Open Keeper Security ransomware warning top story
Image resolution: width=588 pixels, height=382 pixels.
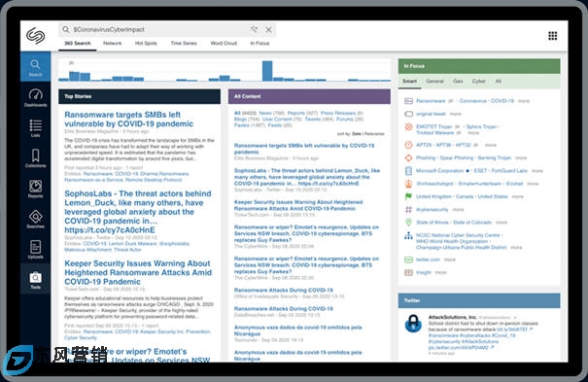tap(138, 272)
